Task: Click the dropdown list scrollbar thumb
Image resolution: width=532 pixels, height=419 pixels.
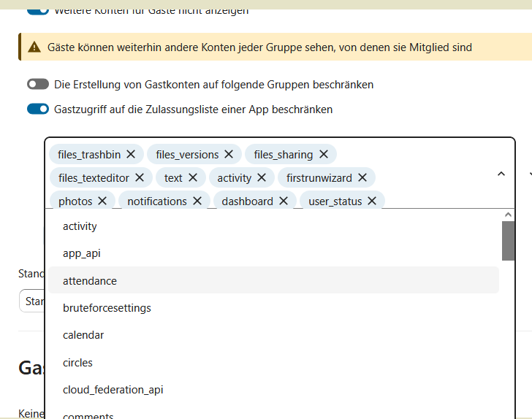Action: [508, 241]
